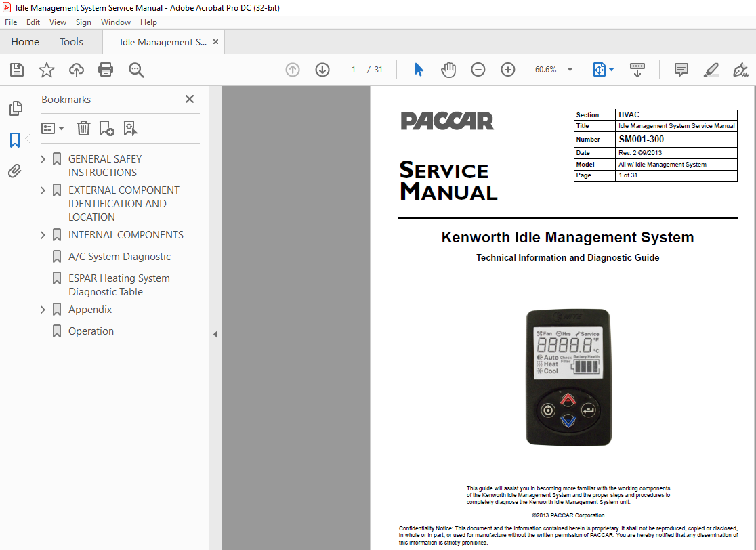756x550 pixels.
Task: Click the SM001-300 number in document
Action: [642, 140]
